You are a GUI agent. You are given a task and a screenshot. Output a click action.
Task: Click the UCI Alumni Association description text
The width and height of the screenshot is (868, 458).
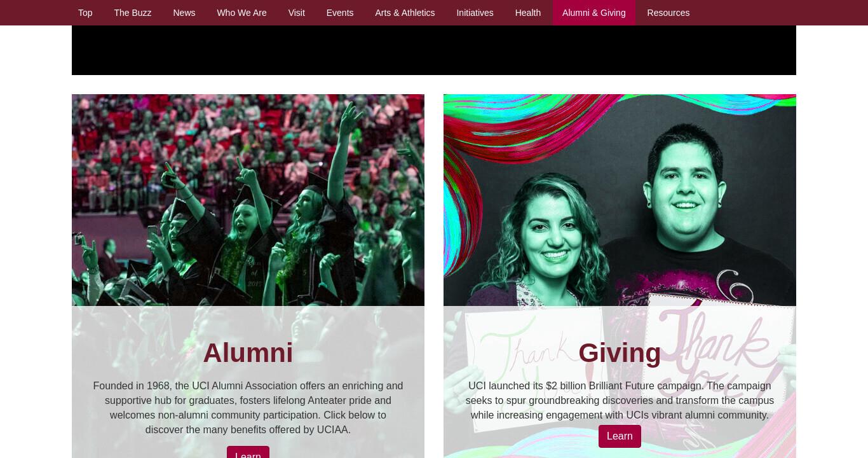pyautogui.click(x=248, y=408)
